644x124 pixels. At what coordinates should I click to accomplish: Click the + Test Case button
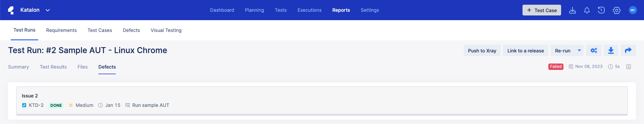click(x=542, y=10)
